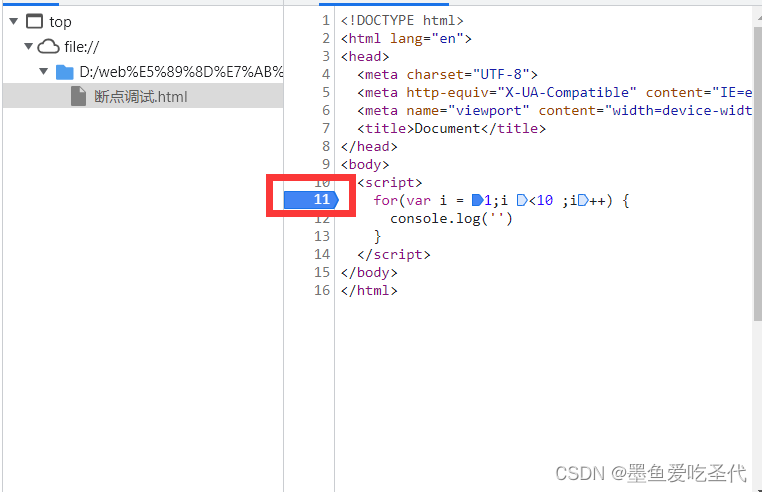Viewport: 762px width, 492px height.
Task: Set breakpoint on line number 13
Action: pyautogui.click(x=322, y=236)
